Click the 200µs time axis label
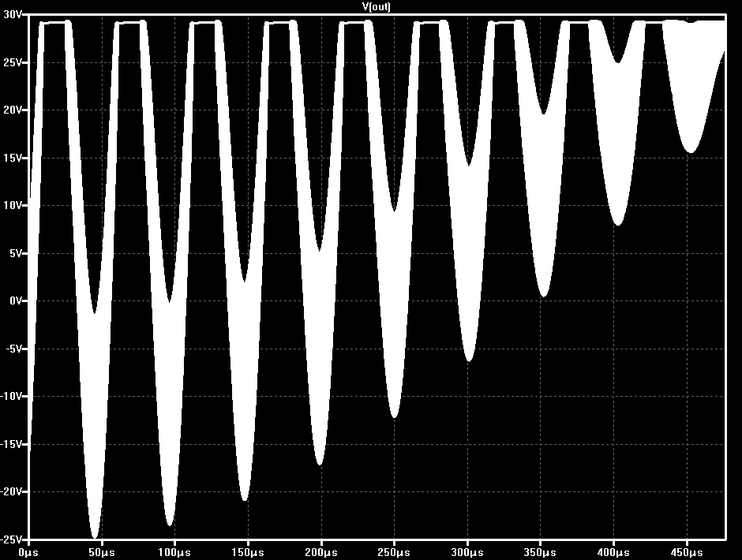This screenshot has height=560, width=742. 320,553
